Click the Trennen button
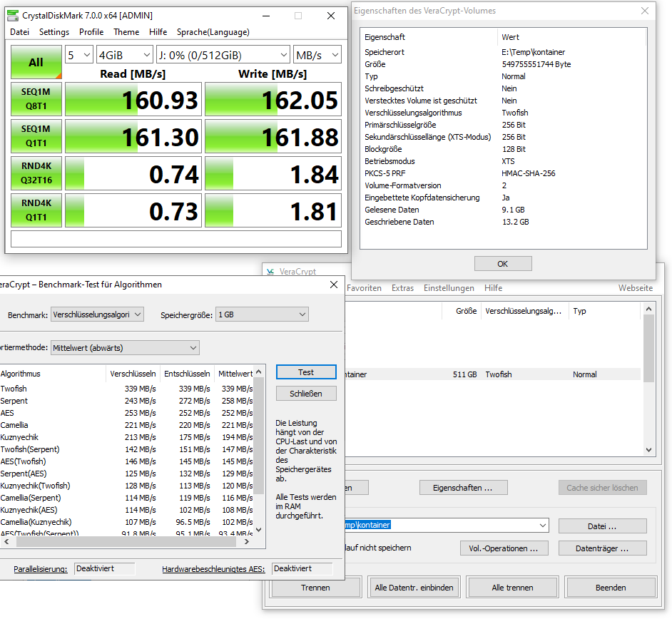 pyautogui.click(x=316, y=588)
